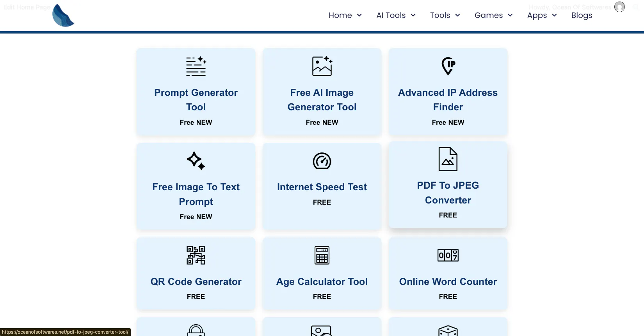The image size is (644, 336).
Task: Click the FREE label under Online Word Counter
Action: click(x=448, y=297)
